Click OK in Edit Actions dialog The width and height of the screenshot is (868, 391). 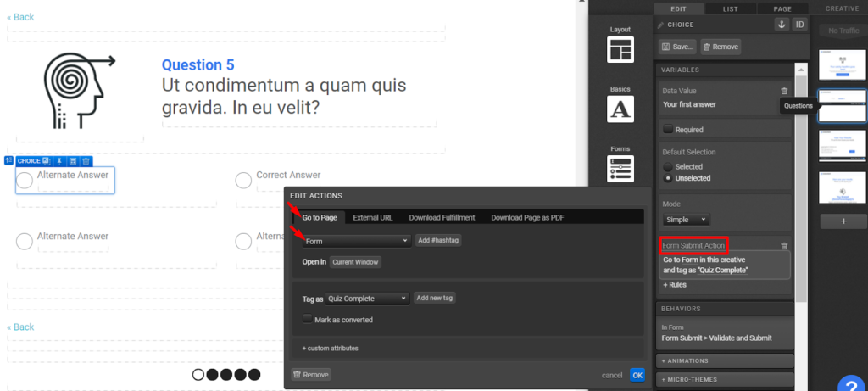(637, 375)
